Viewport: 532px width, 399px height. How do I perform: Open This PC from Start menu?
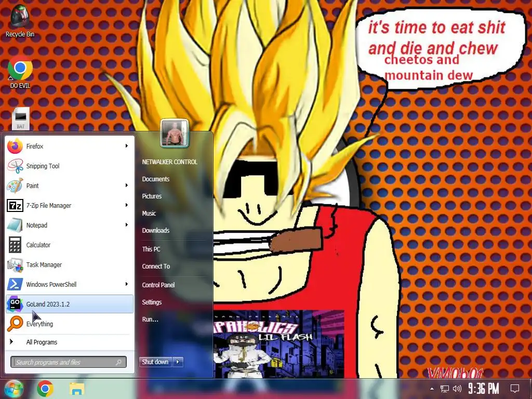151,249
